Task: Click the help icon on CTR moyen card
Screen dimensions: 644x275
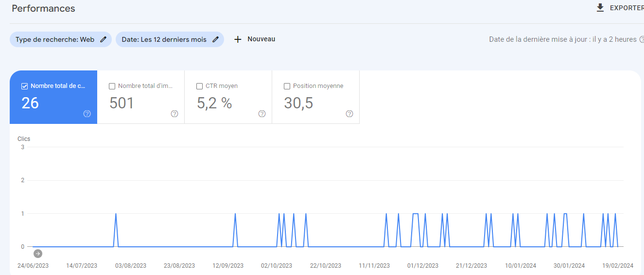Action: [262, 114]
